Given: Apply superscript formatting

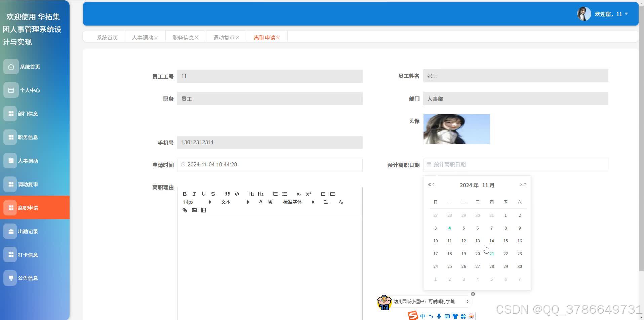Looking at the screenshot, I should tap(308, 194).
